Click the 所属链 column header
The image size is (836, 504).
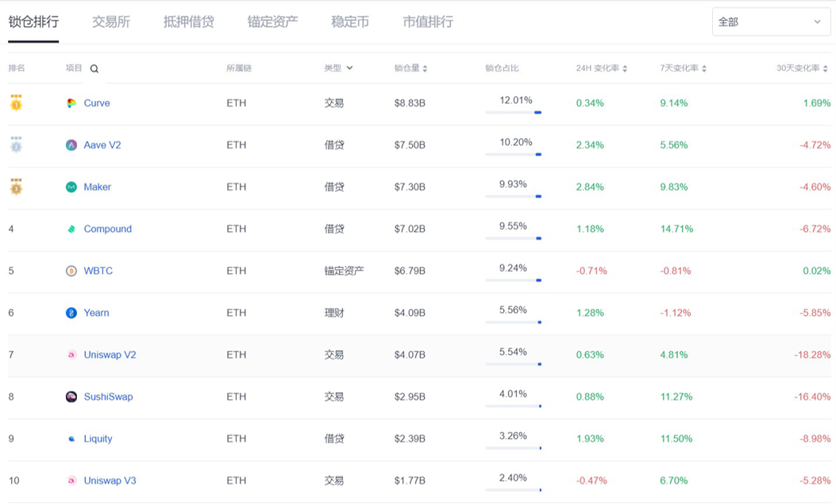[x=239, y=68]
